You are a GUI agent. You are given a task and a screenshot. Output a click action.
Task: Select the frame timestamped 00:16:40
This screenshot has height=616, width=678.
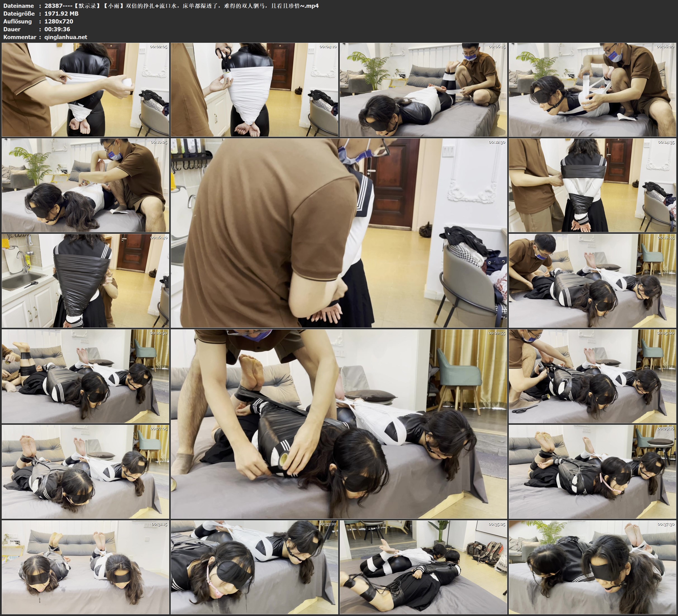[x=85, y=280]
